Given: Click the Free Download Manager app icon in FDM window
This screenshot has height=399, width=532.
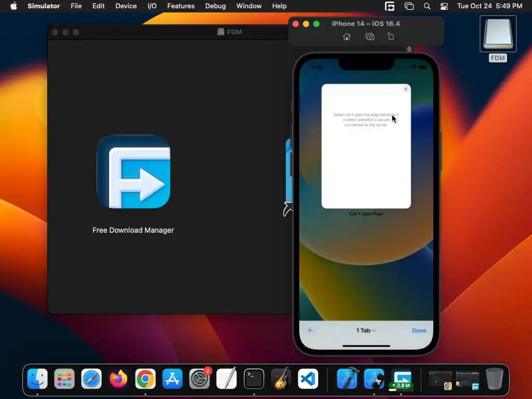Looking at the screenshot, I should pyautogui.click(x=134, y=171).
